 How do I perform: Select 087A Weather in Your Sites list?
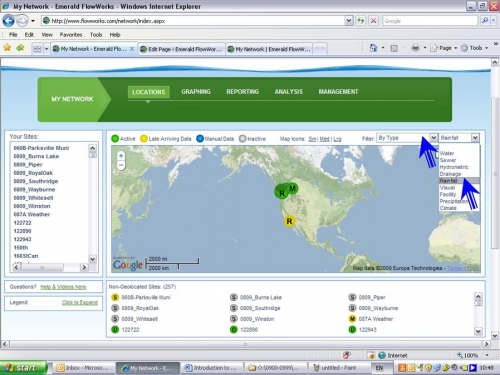pos(32,214)
